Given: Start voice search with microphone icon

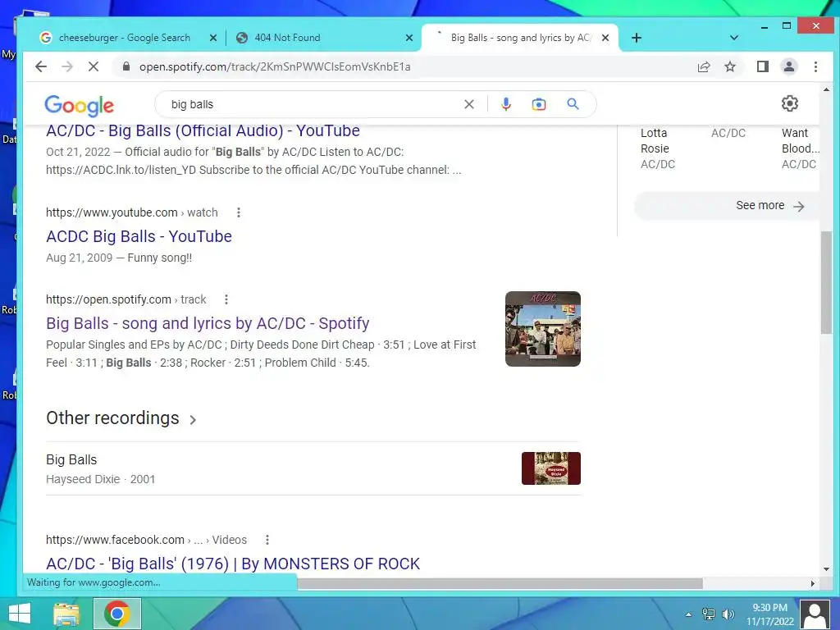Looking at the screenshot, I should (505, 104).
